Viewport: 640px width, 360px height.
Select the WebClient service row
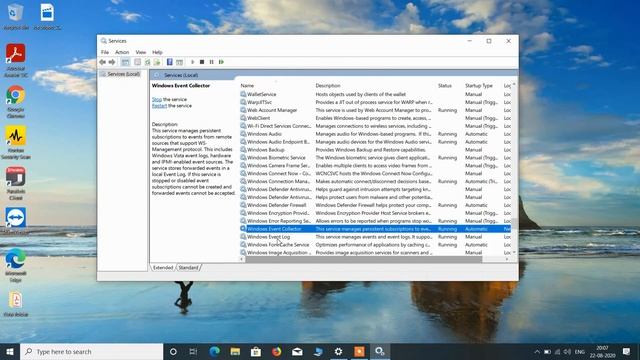pyautogui.click(x=375, y=118)
